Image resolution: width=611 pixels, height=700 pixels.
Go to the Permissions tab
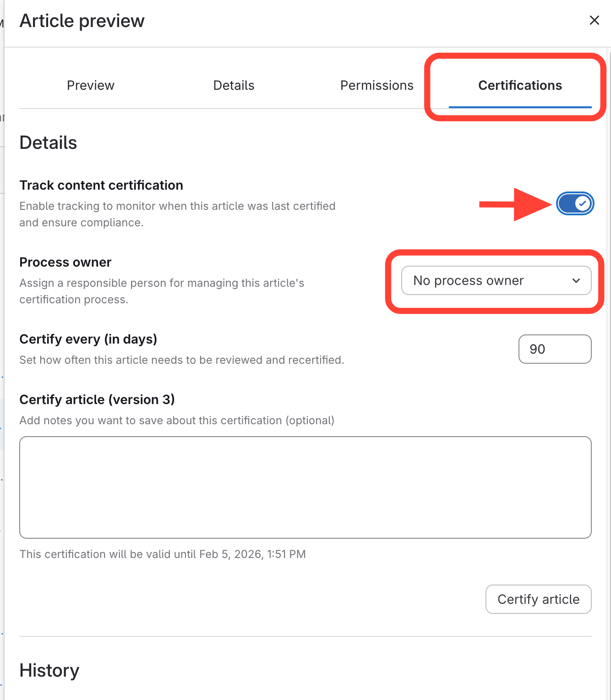tap(376, 86)
